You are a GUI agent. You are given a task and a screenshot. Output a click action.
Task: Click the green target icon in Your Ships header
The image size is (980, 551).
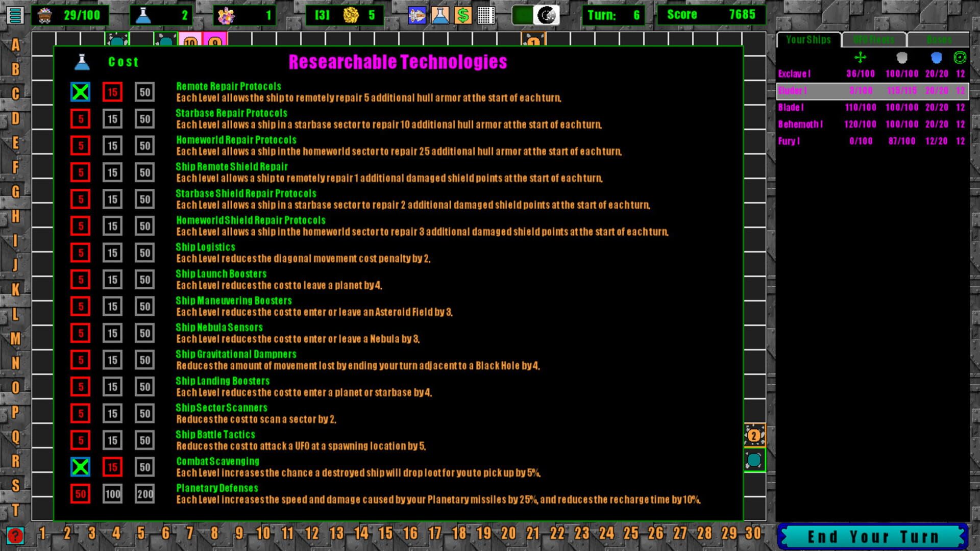[x=960, y=58]
